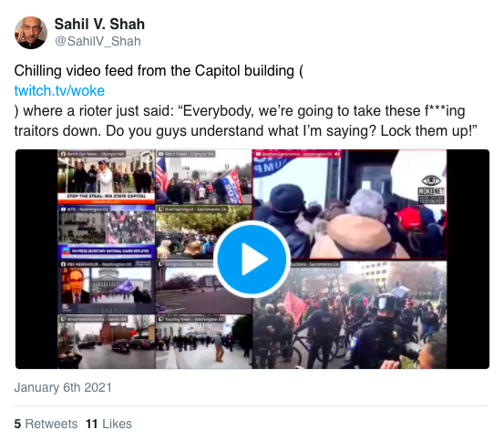The width and height of the screenshot is (504, 440).
Task: Select the Salem OR street feed tile
Action: 107,342
